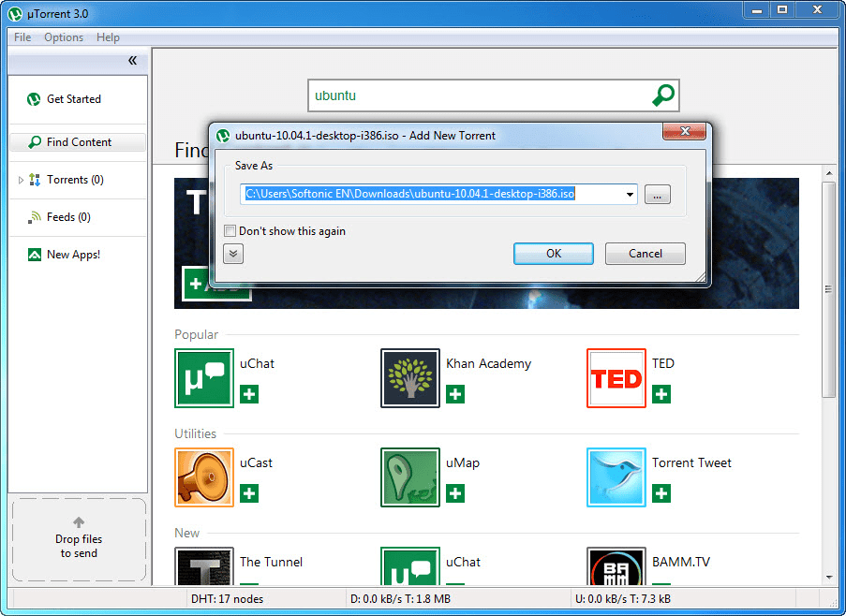Click the Torrent Tweet whale icon

(x=616, y=477)
